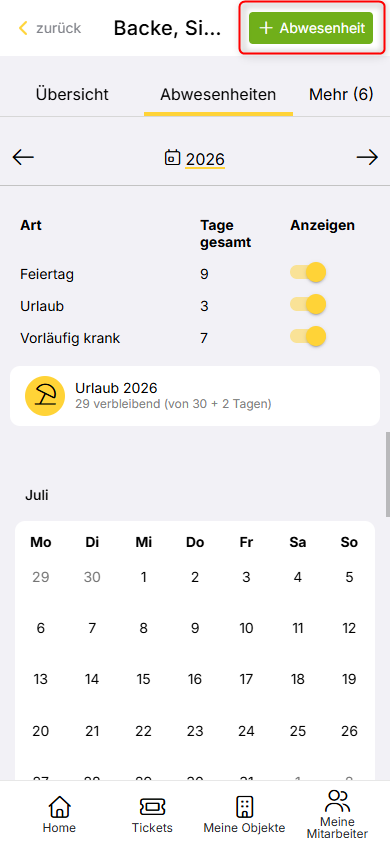The image size is (390, 844).
Task: Select July 15 in the calendar
Action: pyautogui.click(x=144, y=679)
